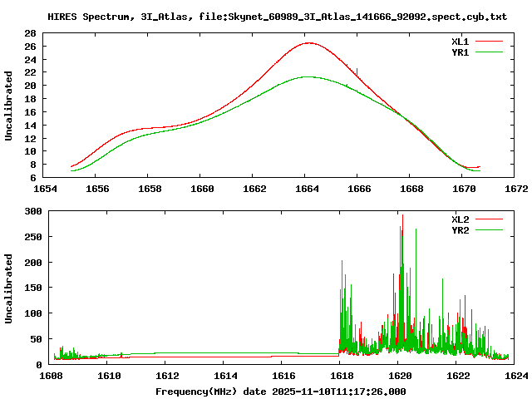This screenshot has height=399, width=532.
Task: Click the 1608 tick label on bottom x-axis
Action: click(52, 376)
